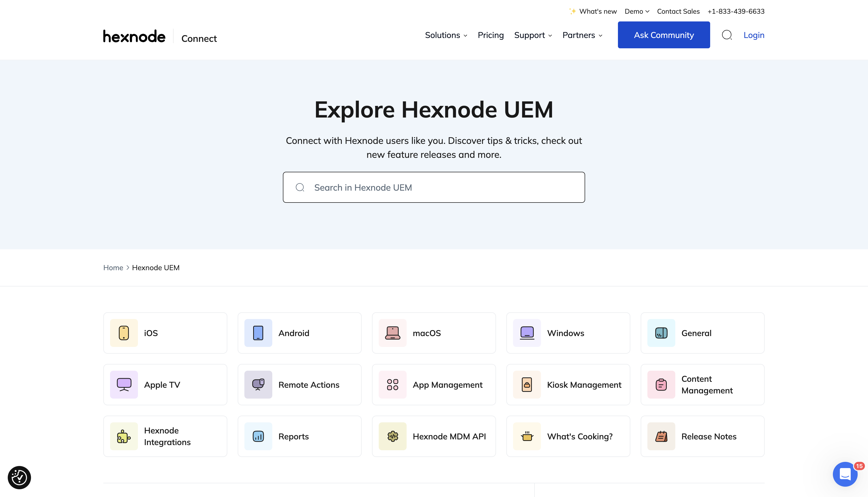The image size is (868, 497).
Task: Expand the Partners dropdown
Action: [582, 35]
